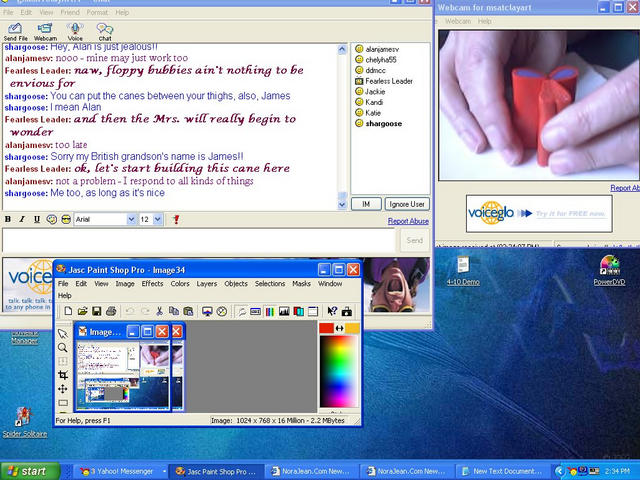This screenshot has height=480, width=640.
Task: Open File menu in Paint Shop Pro
Action: (63, 284)
